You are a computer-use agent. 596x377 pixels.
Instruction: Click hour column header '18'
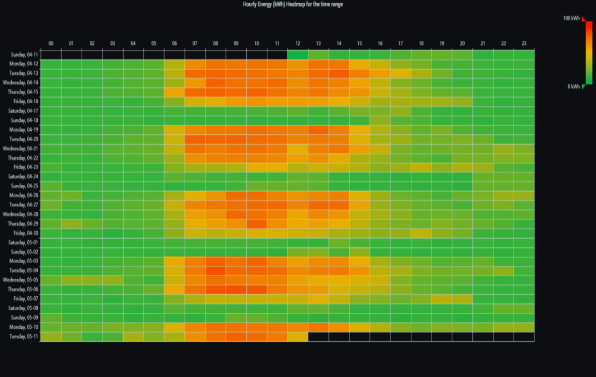(x=421, y=44)
